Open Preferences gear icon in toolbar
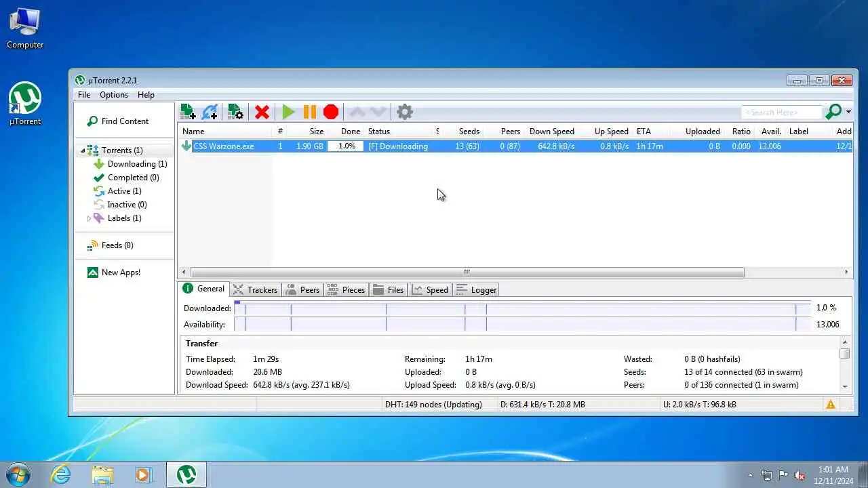868x488 pixels. pyautogui.click(x=405, y=112)
